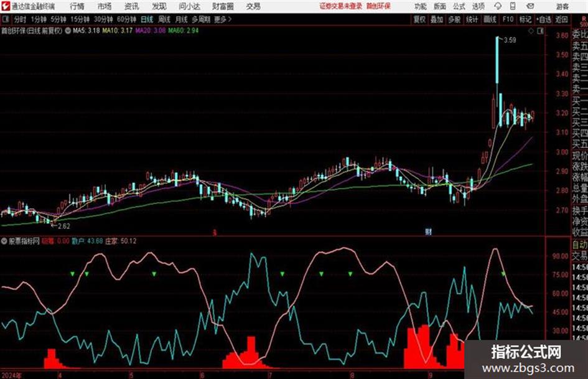This screenshot has height=379, width=588.
Task: Click the 复权 toolbar button
Action: coord(419,19)
